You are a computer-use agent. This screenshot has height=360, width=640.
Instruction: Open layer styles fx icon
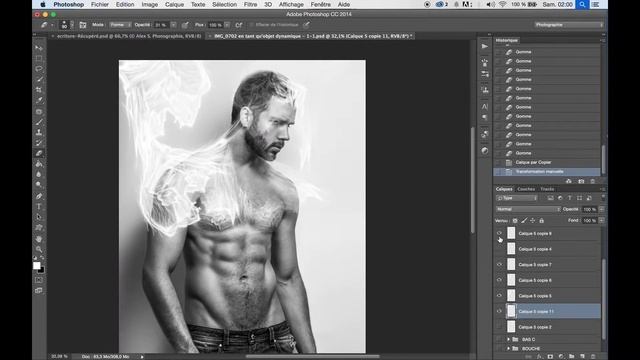[540, 356]
